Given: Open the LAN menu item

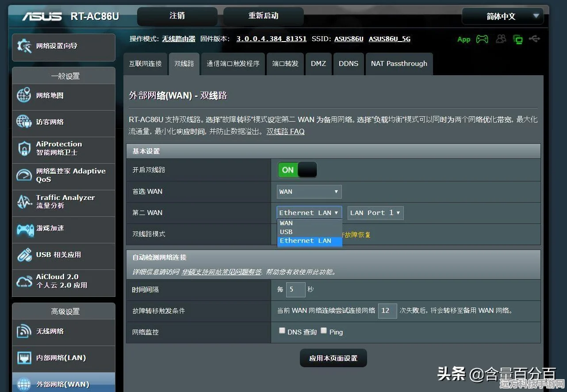Looking at the screenshot, I should coord(64,358).
